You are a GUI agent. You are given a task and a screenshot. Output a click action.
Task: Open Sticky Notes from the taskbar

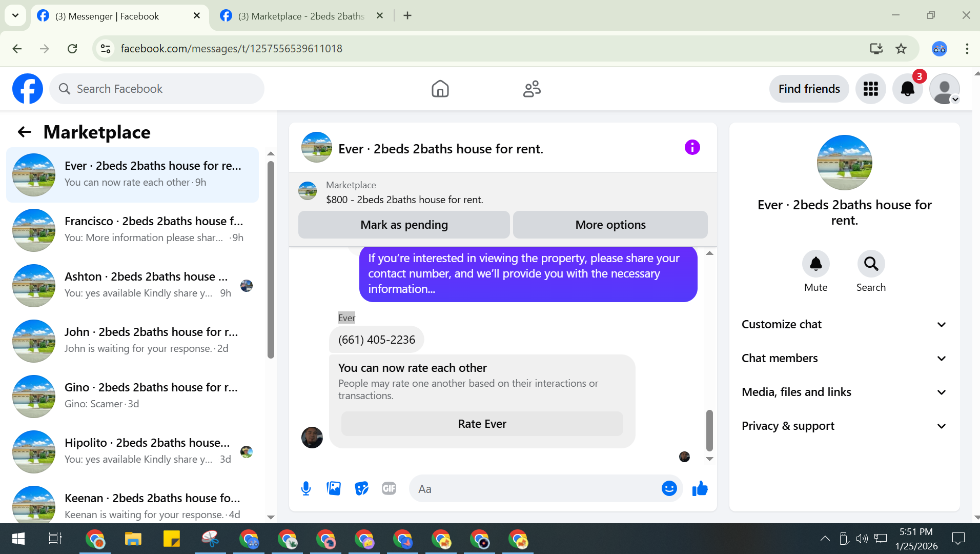click(x=171, y=539)
